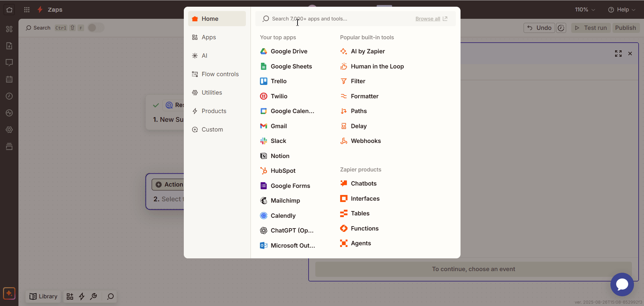Open the Flow controls category

click(217, 74)
